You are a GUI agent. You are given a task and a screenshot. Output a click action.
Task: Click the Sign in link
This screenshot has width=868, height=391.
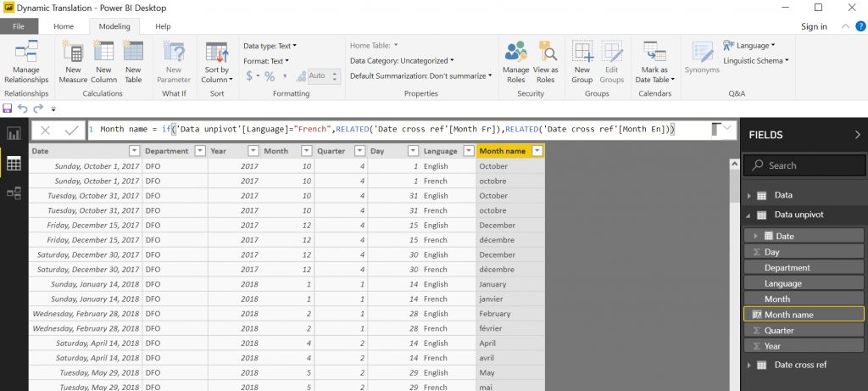coord(813,26)
